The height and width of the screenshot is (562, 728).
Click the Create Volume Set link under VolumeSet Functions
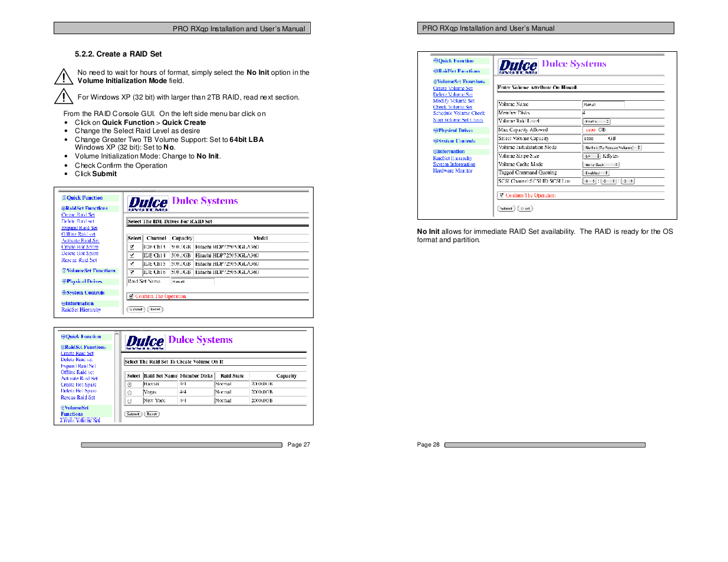point(453,88)
